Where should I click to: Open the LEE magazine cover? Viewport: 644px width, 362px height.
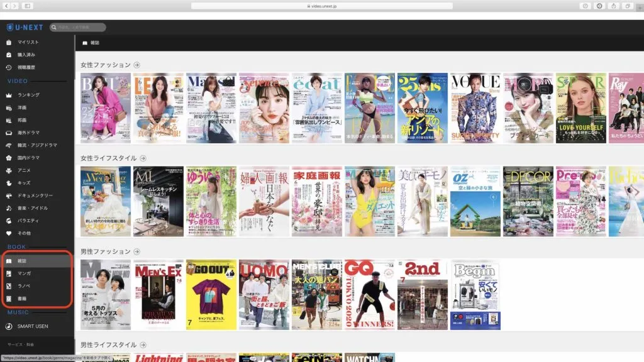pos(158,108)
